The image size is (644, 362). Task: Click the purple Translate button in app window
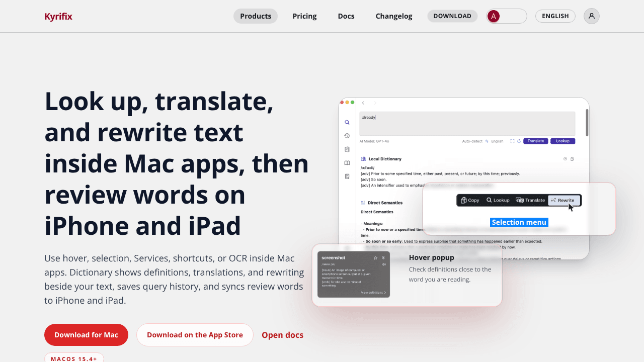click(x=536, y=141)
